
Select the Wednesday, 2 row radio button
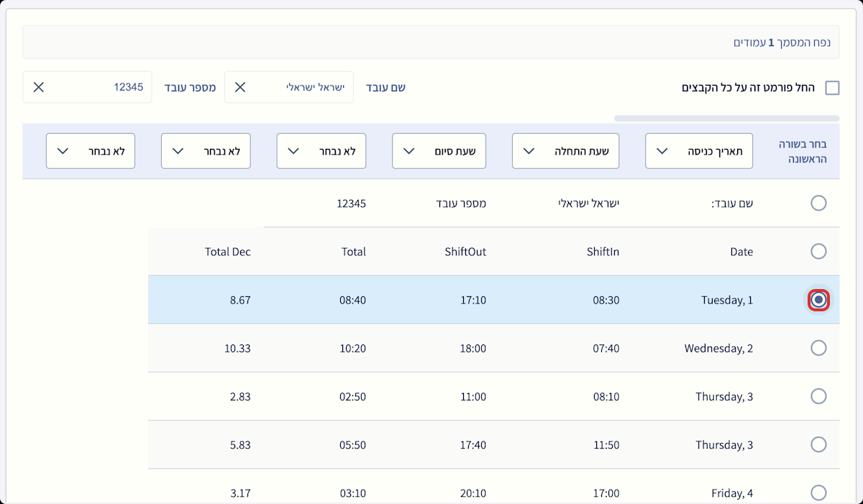pos(818,348)
